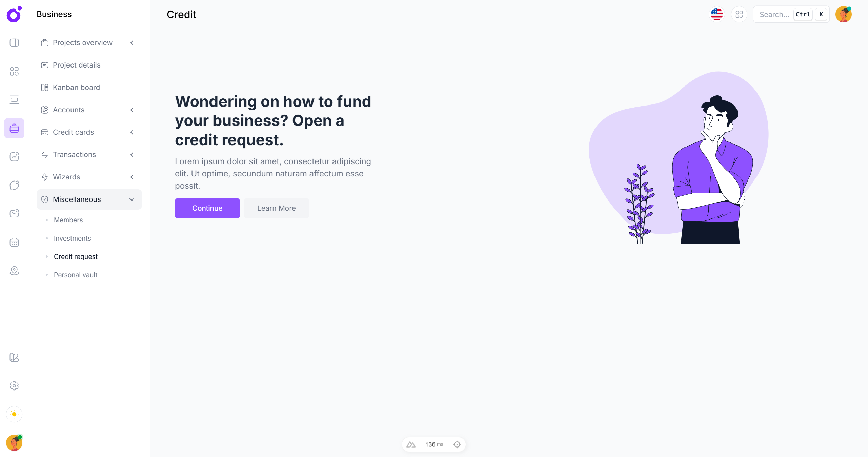Image resolution: width=868 pixels, height=457 pixels.
Task: Toggle the sidebar panel icon at top of rail
Action: point(14,43)
